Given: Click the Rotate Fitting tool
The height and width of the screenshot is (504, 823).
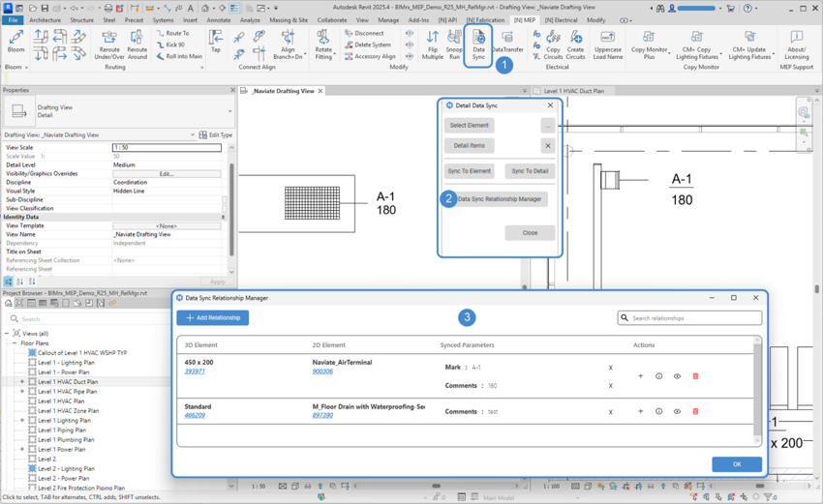Looking at the screenshot, I should [x=323, y=45].
